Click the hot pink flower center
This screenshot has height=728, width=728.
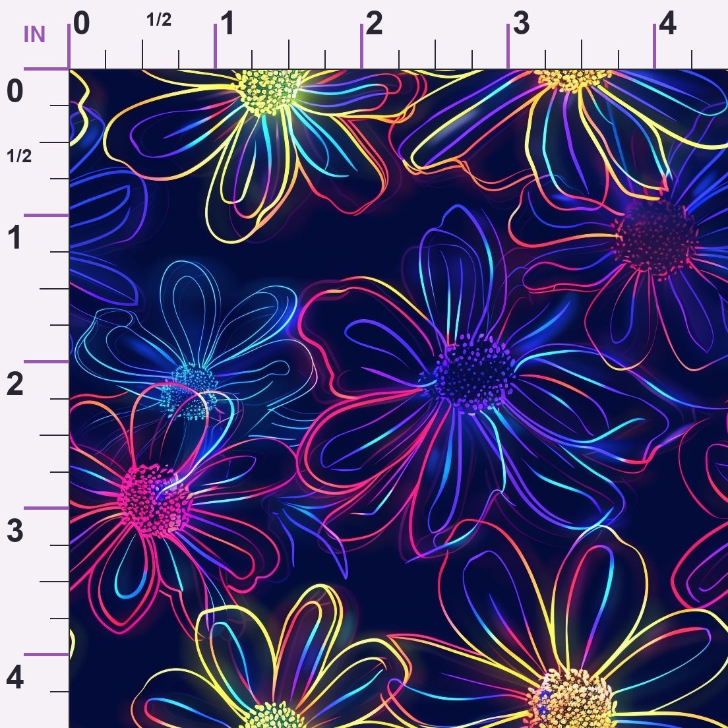154,500
